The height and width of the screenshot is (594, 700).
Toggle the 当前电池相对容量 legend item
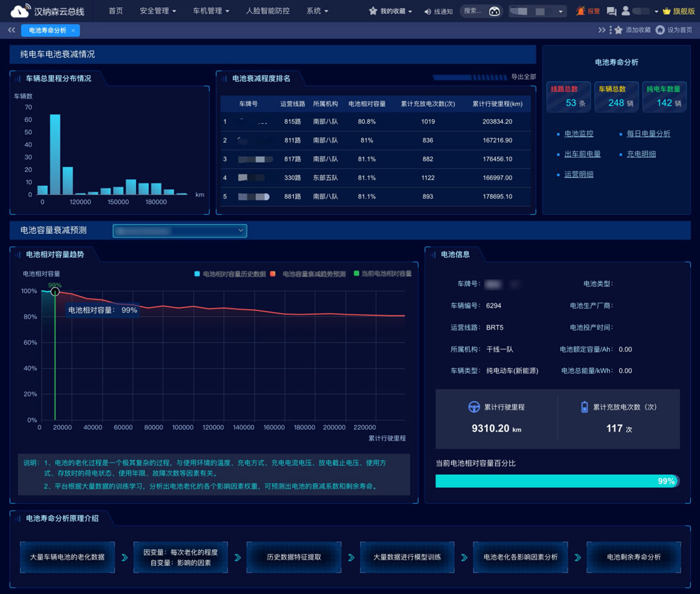point(382,273)
